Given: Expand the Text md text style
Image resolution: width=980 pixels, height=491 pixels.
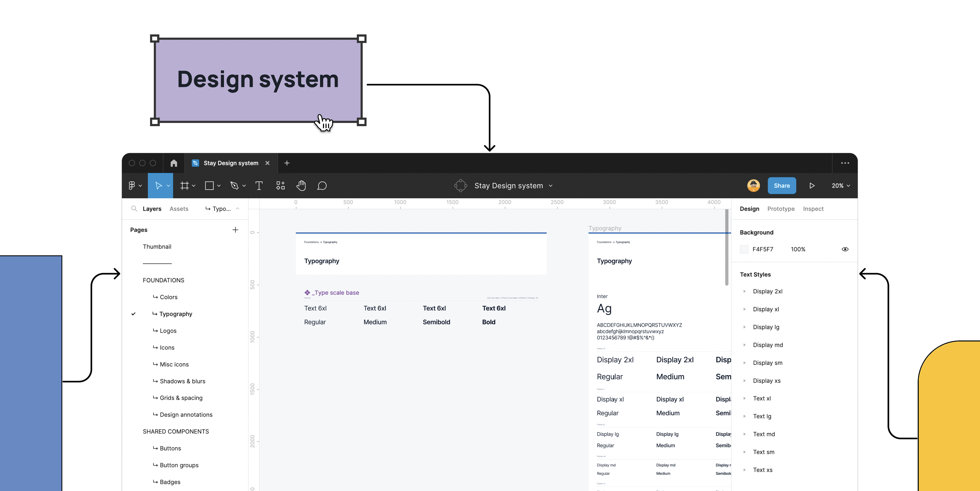Looking at the screenshot, I should 744,434.
